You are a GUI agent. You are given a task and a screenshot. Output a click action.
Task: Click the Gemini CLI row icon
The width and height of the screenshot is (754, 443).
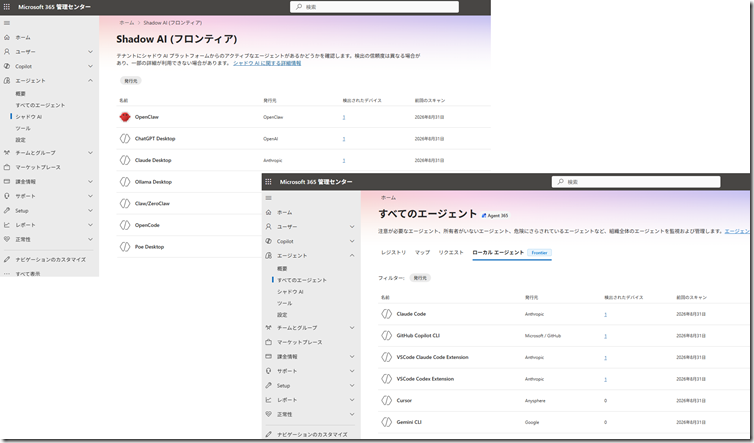[x=387, y=422]
